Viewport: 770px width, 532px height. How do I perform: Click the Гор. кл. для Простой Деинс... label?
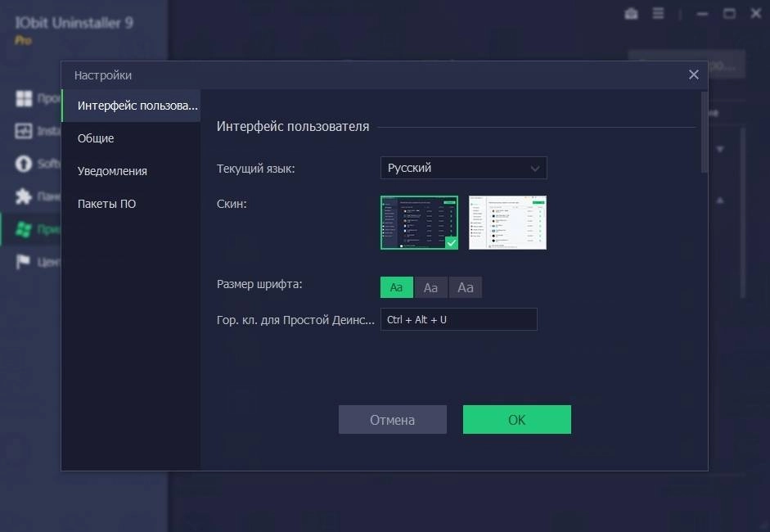click(x=295, y=320)
